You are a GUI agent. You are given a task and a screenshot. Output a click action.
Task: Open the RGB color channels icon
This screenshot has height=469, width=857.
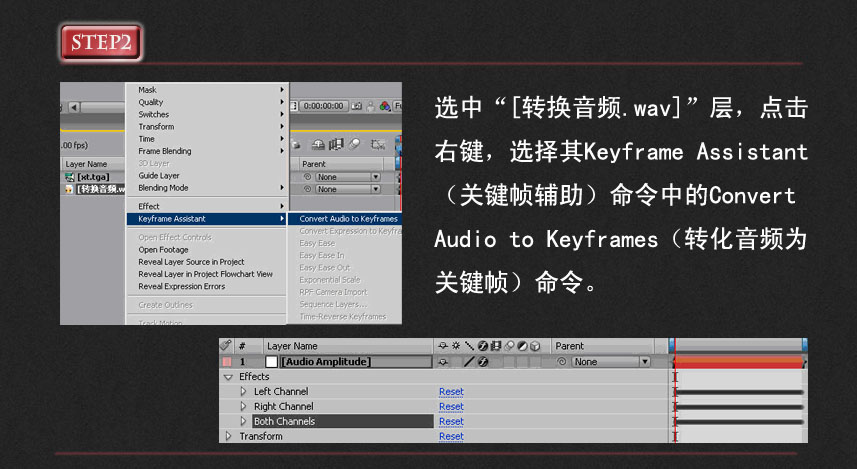(x=385, y=106)
